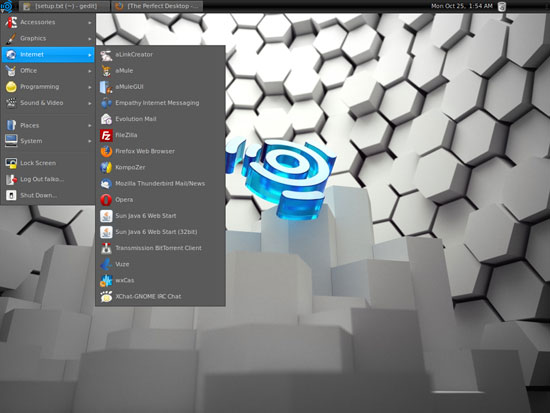
Task: Expand the Accessories submenu
Action: coord(48,22)
